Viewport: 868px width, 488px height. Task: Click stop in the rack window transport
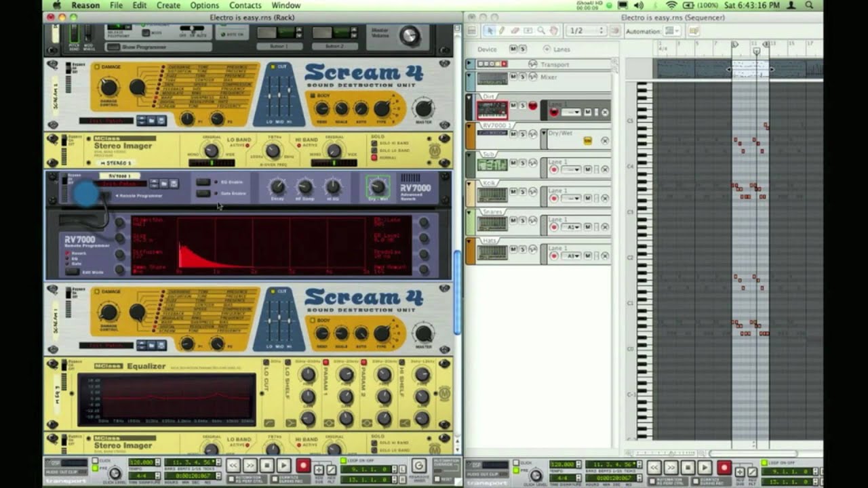[x=267, y=466]
